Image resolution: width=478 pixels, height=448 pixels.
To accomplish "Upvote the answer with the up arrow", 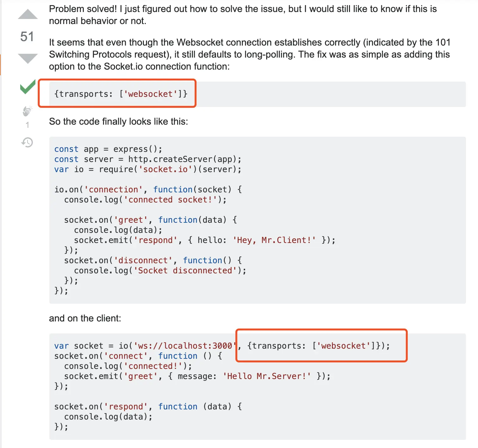I will [x=28, y=14].
